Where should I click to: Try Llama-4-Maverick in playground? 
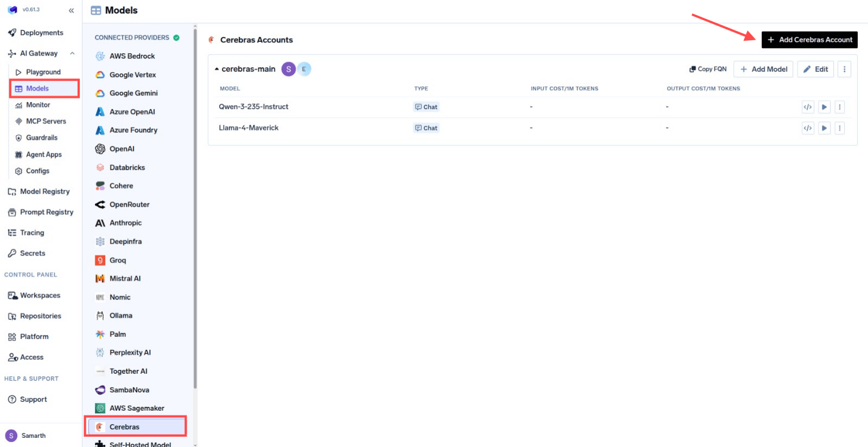[x=824, y=128]
